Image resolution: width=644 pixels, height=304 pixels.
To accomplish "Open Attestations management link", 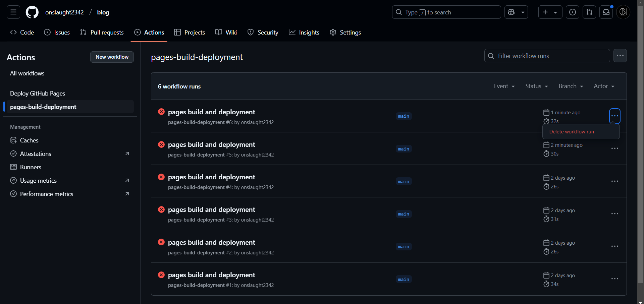I will pyautogui.click(x=70, y=154).
